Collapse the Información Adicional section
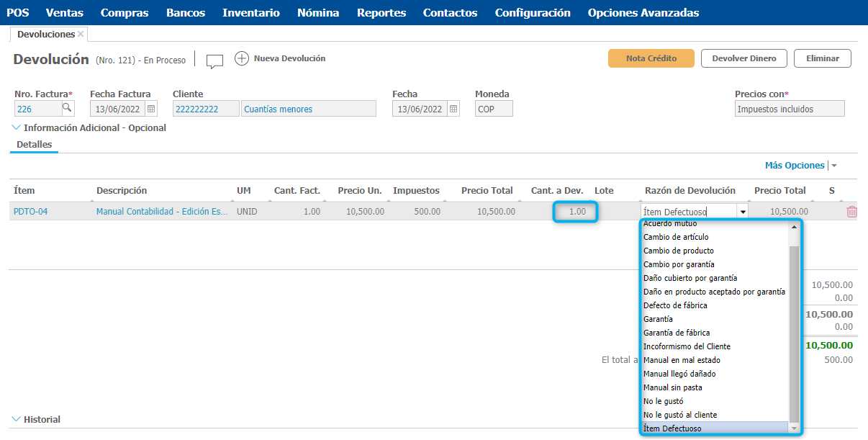This screenshot has width=868, height=440. pos(17,127)
